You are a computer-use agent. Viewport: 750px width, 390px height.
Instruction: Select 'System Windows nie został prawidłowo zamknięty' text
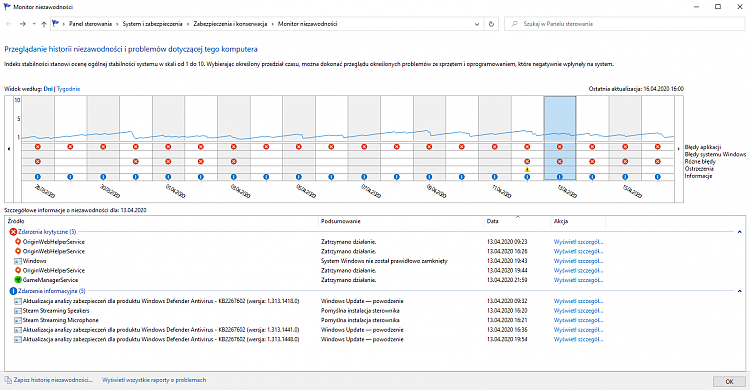[384, 261]
